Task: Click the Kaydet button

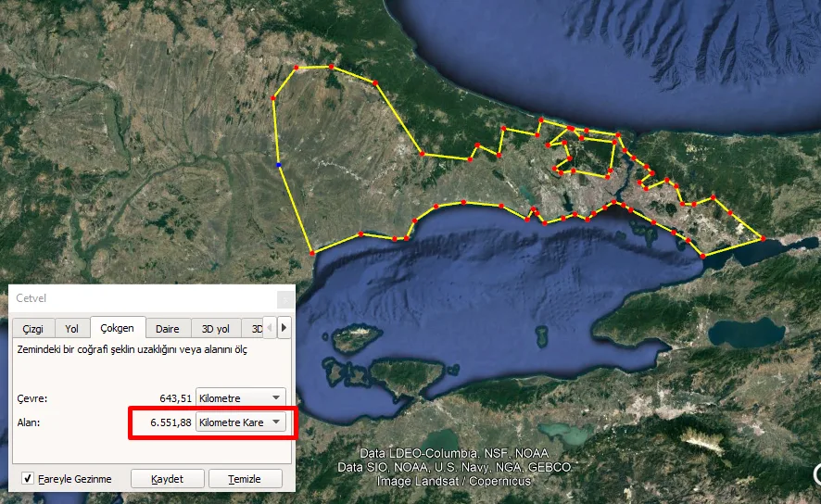Action: 167,479
